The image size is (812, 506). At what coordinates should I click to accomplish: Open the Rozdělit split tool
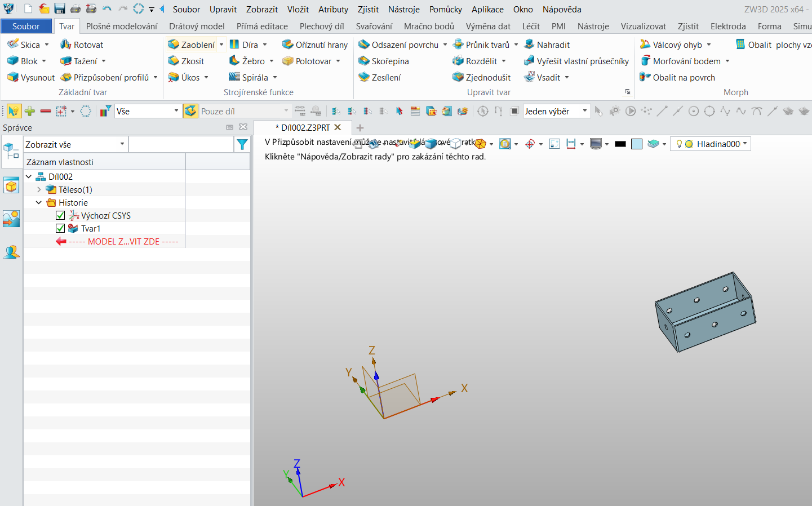475,61
